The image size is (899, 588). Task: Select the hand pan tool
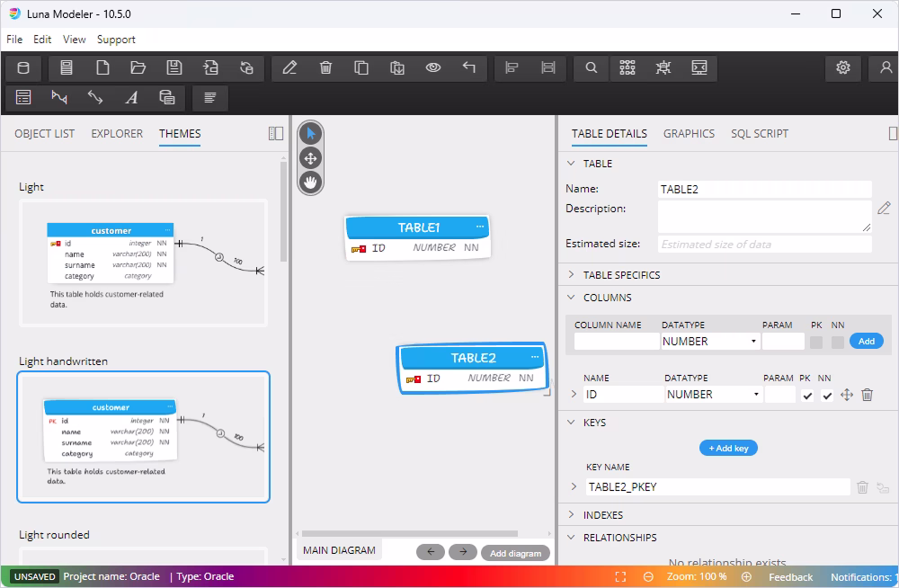click(311, 183)
